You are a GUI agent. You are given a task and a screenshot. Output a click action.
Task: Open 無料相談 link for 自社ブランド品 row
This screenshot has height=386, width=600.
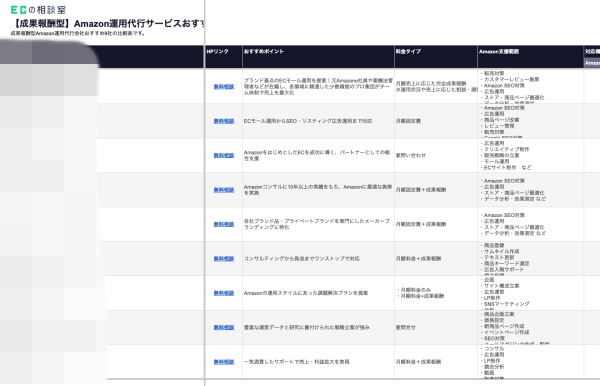pyautogui.click(x=224, y=224)
